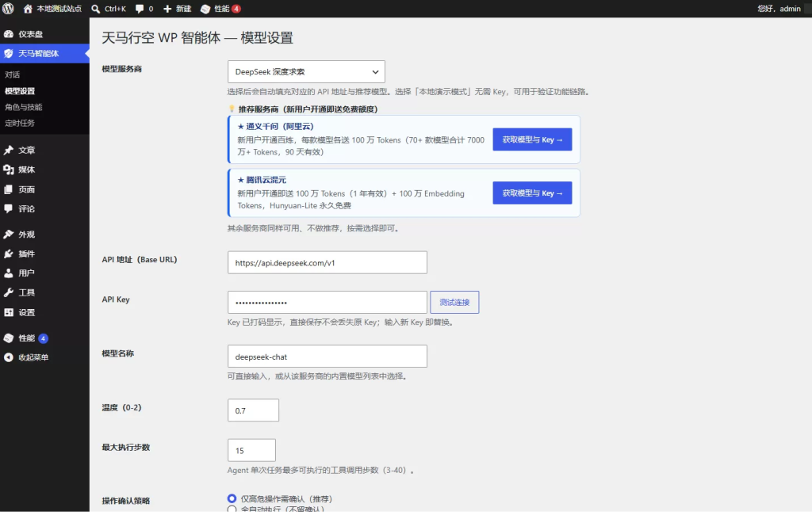Image resolution: width=812 pixels, height=515 pixels.
Task: Collapse the menu via 收起菜单 arrow icon
Action: coord(8,357)
